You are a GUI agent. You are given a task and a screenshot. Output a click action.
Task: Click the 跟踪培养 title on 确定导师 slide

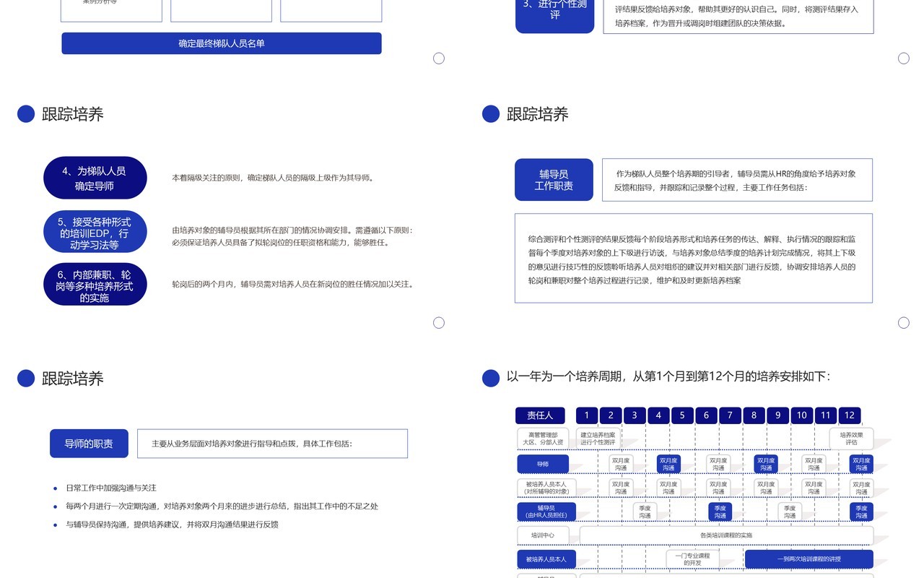(73, 114)
